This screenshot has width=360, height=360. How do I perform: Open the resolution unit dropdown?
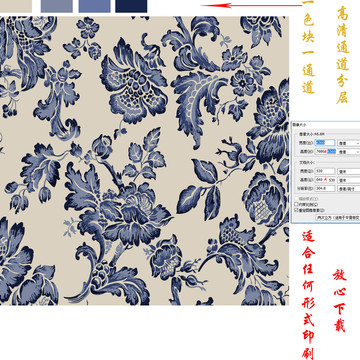tap(349, 188)
